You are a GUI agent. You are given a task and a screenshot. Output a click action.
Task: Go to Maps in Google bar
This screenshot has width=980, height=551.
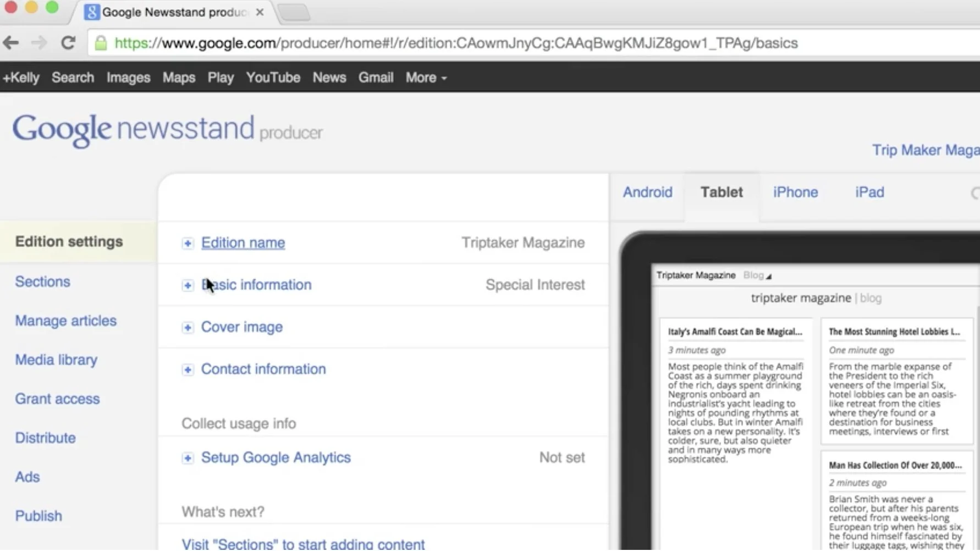pos(179,78)
